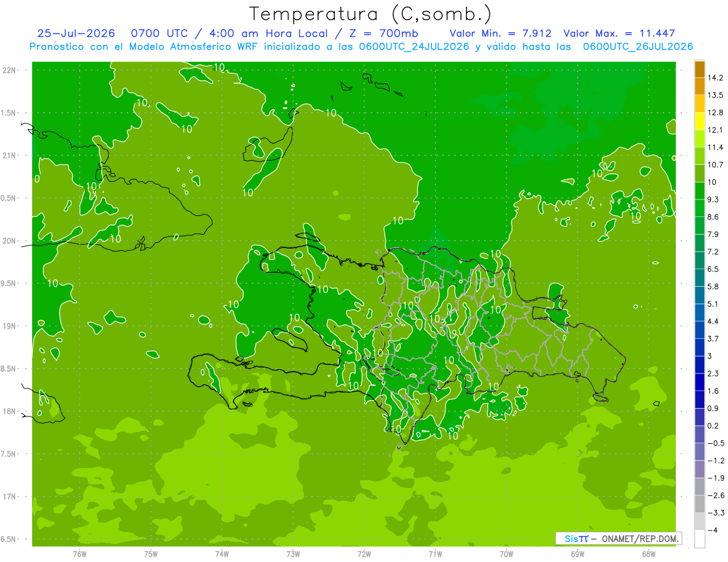
Task: Click the '12.1' color scale value
Action: pos(715,130)
